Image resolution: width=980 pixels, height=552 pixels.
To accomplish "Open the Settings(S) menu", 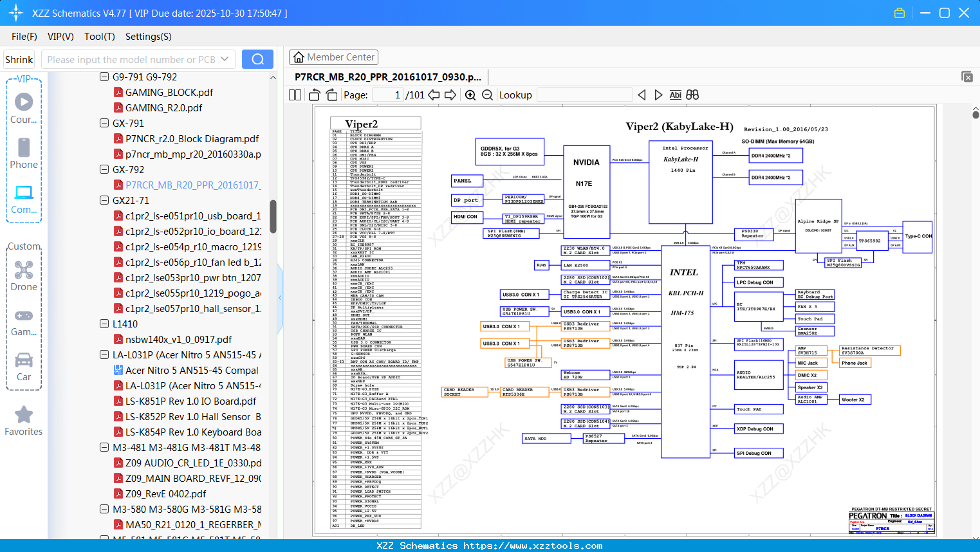I will click(x=149, y=37).
